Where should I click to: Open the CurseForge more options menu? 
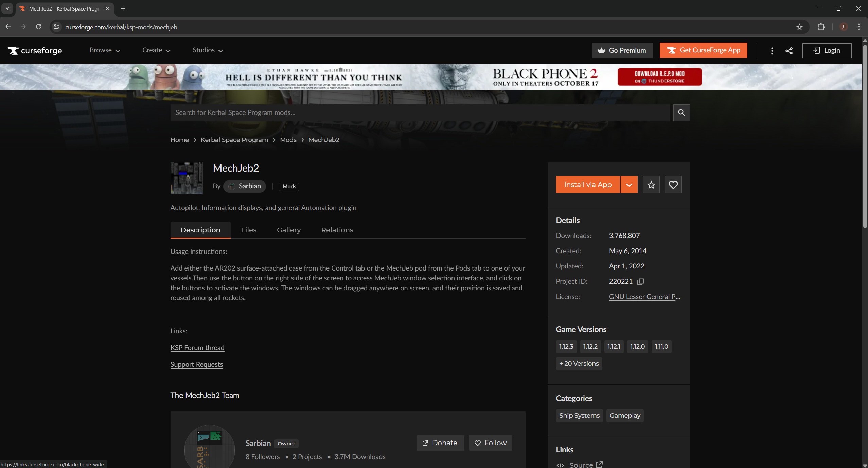point(772,51)
